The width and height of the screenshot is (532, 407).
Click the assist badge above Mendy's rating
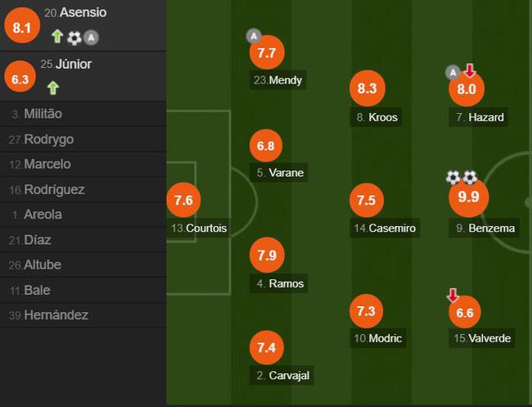click(x=254, y=36)
